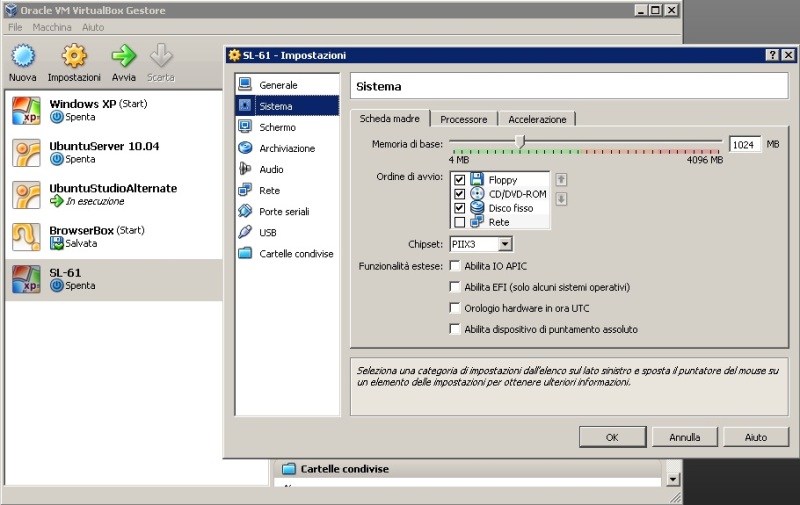
Task: Open the Macchina menu
Action: coord(52,27)
